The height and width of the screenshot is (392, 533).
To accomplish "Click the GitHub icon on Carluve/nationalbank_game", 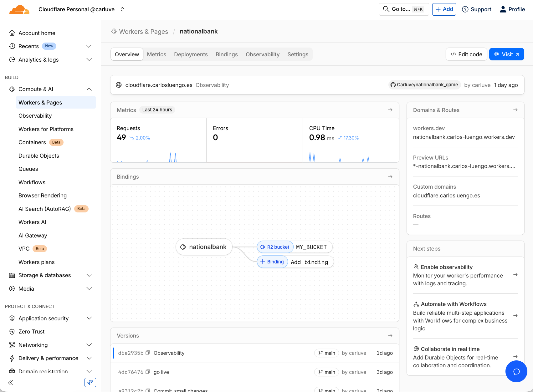I will 393,84.
